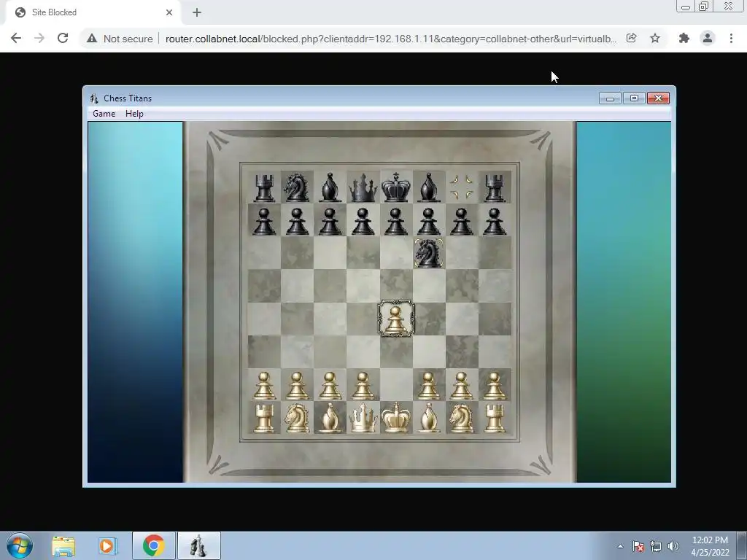
Task: Click the black pawn on d7
Action: [363, 221]
